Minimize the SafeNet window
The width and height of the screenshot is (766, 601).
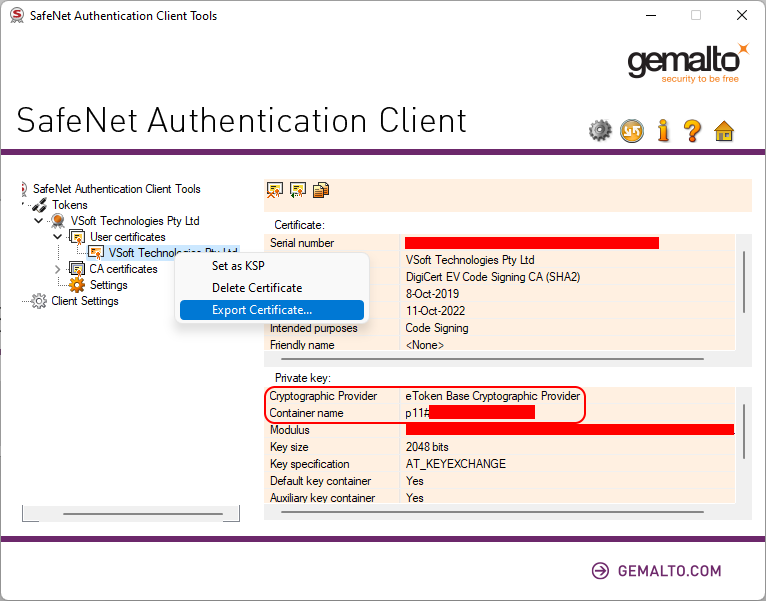click(x=651, y=15)
